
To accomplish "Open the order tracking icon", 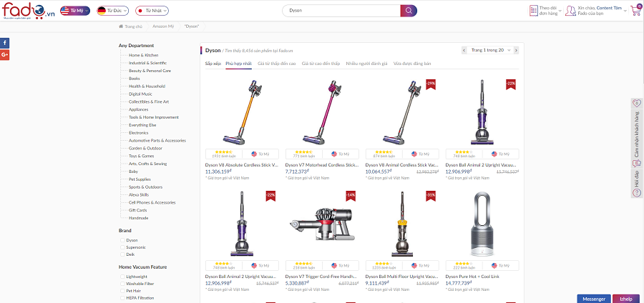I will pyautogui.click(x=533, y=11).
